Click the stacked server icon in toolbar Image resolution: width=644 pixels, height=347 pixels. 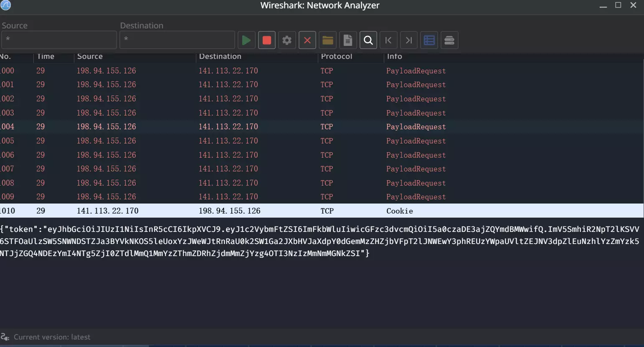[x=449, y=40]
